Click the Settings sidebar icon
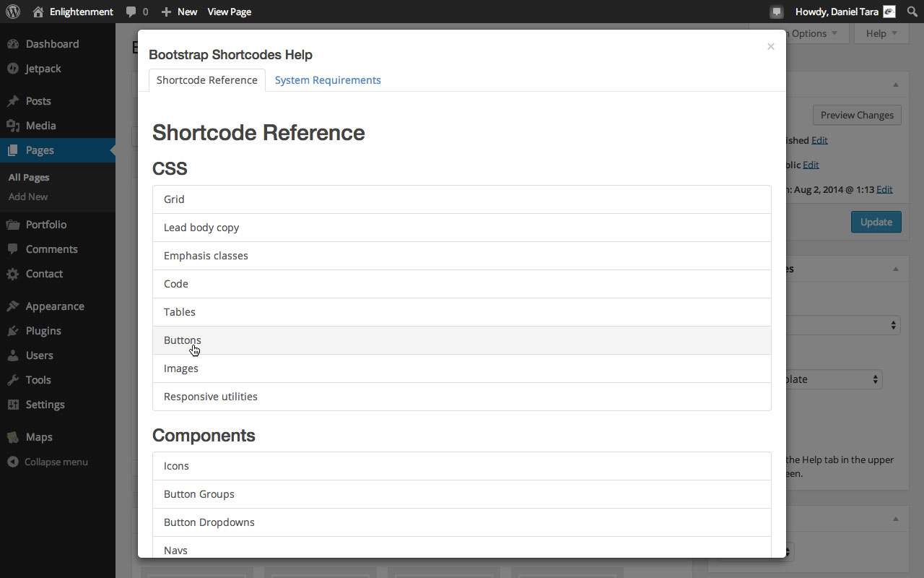The image size is (924, 578). pyautogui.click(x=13, y=405)
